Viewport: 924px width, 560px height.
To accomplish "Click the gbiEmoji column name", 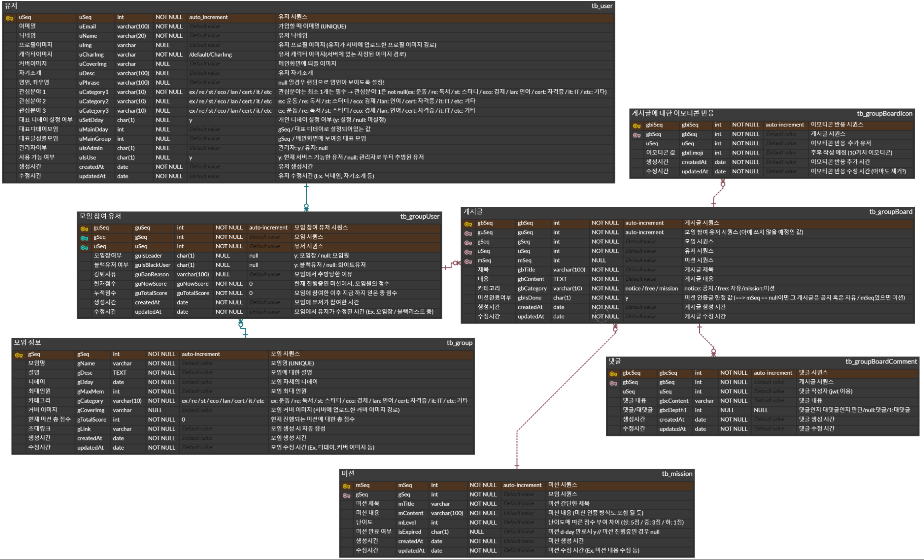I will tap(692, 153).
